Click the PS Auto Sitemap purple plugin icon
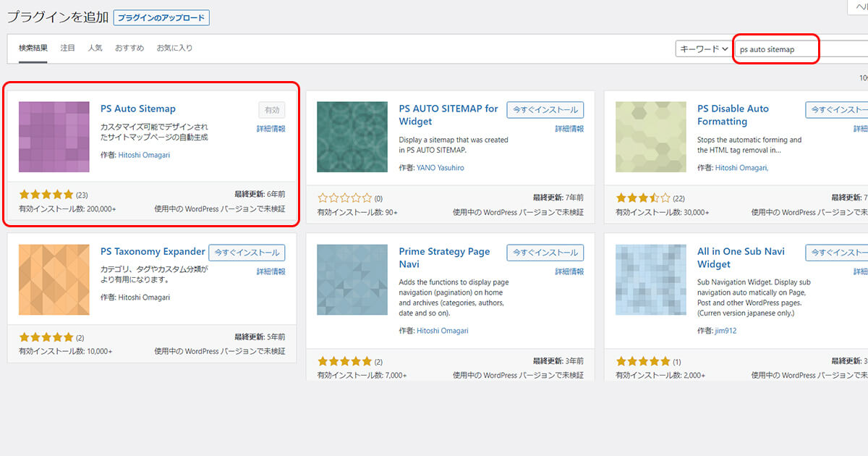 coord(54,137)
